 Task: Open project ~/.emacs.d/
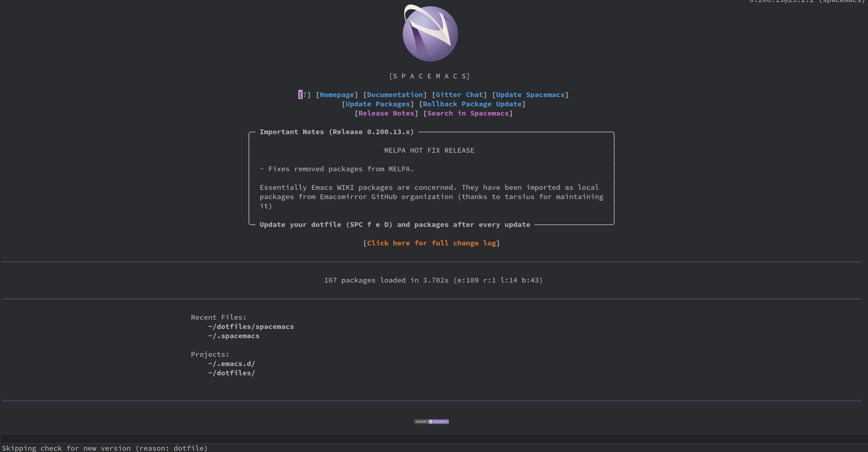click(x=232, y=363)
